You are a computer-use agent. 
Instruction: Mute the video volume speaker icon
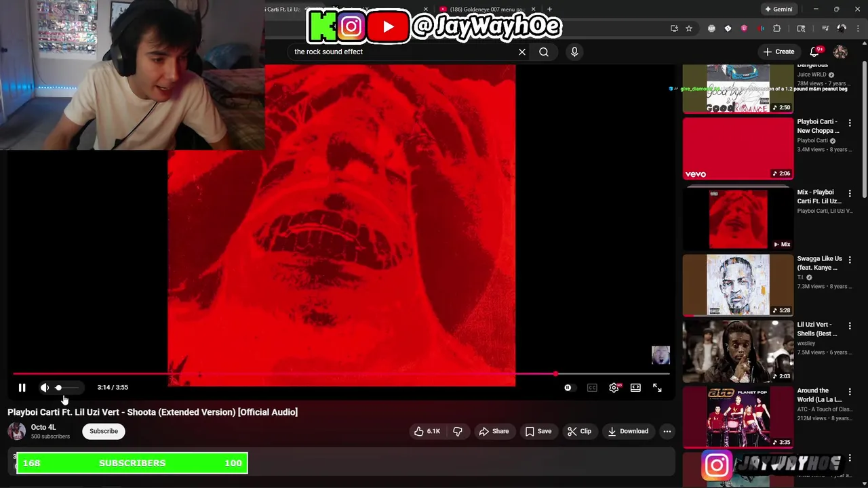(x=45, y=388)
